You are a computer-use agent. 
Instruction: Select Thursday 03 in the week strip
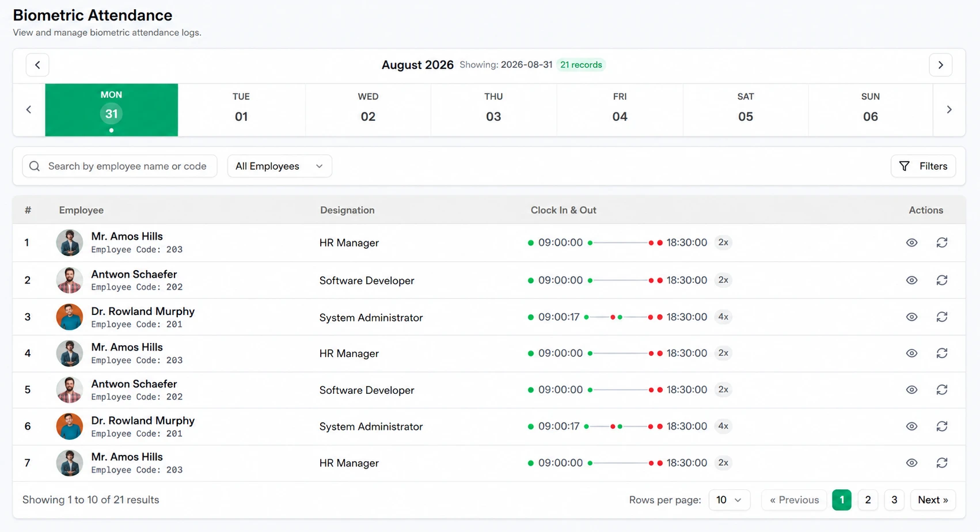point(493,109)
